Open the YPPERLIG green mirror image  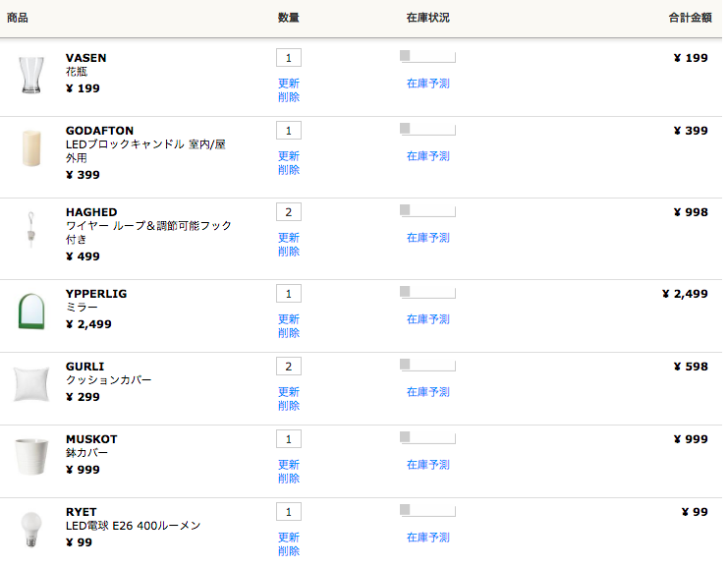(31, 312)
